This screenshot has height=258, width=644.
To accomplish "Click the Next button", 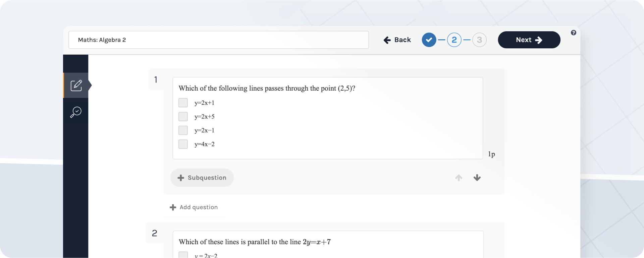I will pos(529,40).
